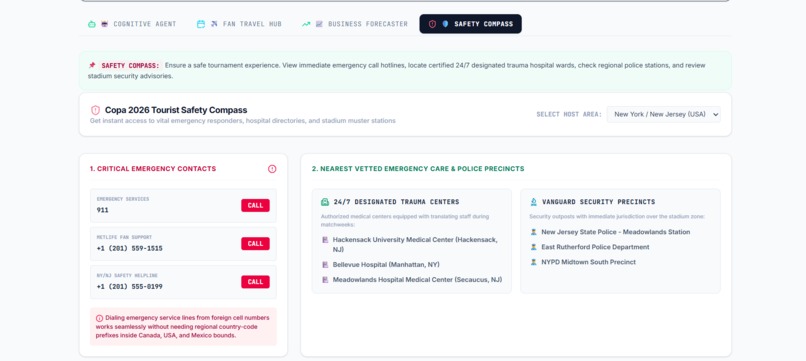Click officer icon beside New Jersey State Police

pyautogui.click(x=534, y=232)
